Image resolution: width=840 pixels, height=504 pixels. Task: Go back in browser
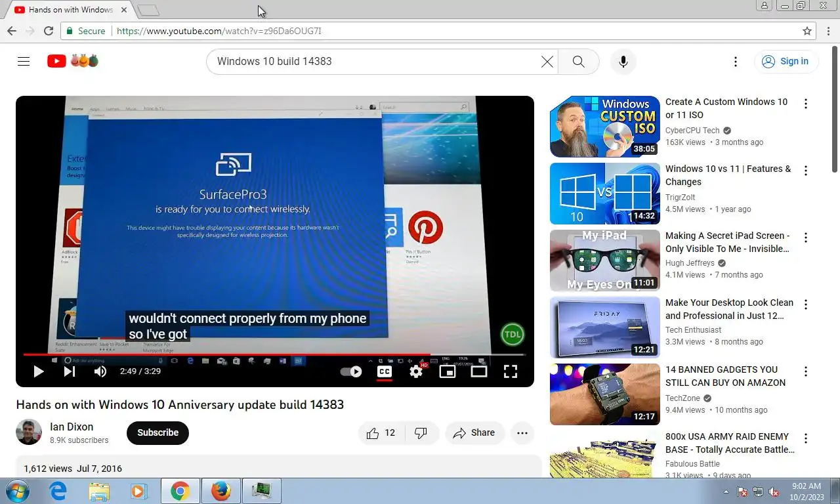[12, 31]
